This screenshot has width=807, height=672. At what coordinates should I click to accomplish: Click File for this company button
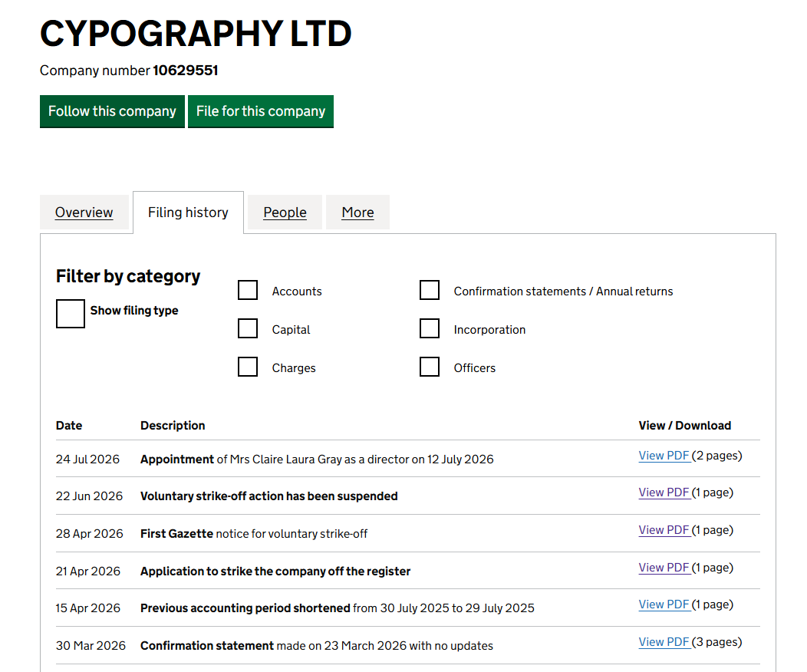click(x=260, y=111)
